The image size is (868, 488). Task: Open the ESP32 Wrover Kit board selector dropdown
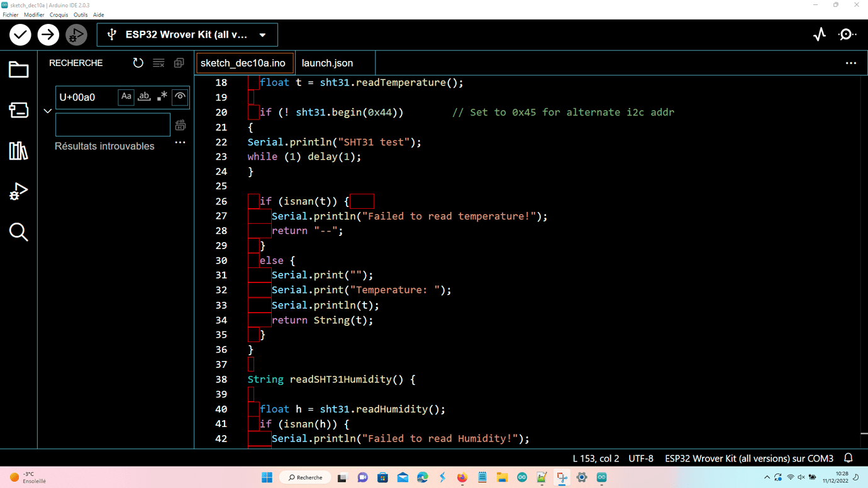pyautogui.click(x=187, y=35)
